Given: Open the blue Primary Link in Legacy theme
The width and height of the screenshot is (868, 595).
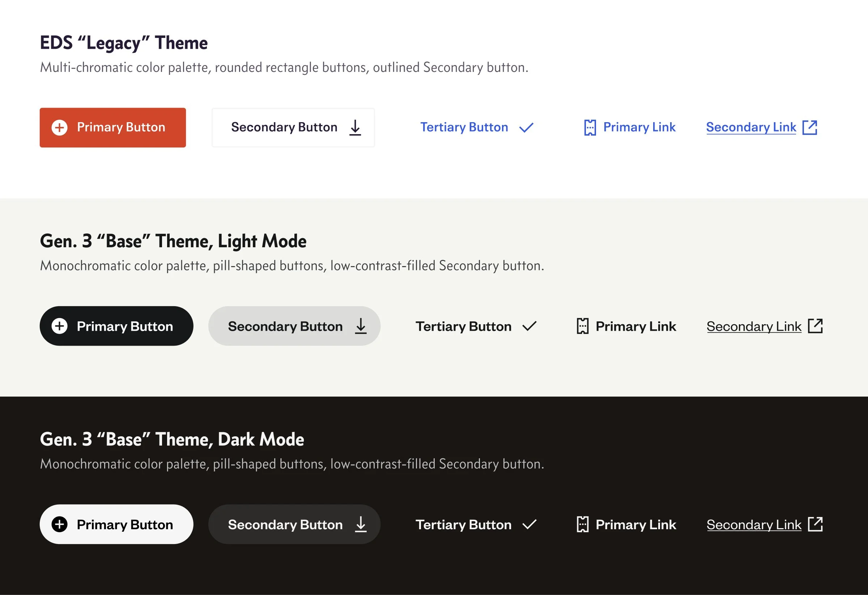Looking at the screenshot, I should [630, 128].
